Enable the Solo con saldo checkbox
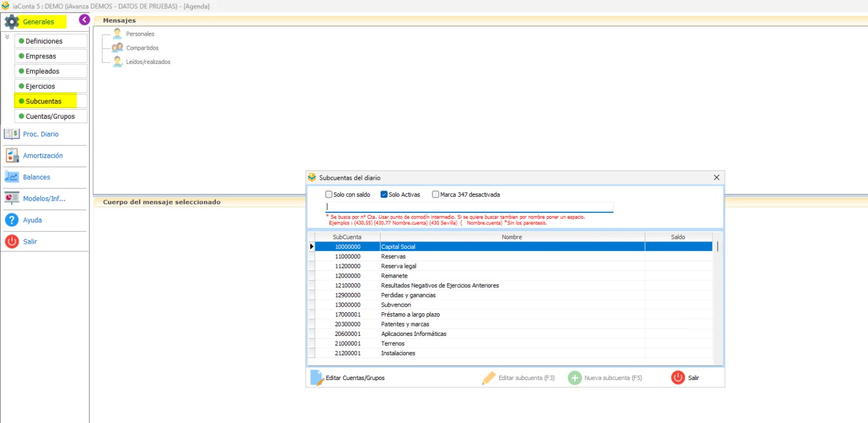 (329, 195)
